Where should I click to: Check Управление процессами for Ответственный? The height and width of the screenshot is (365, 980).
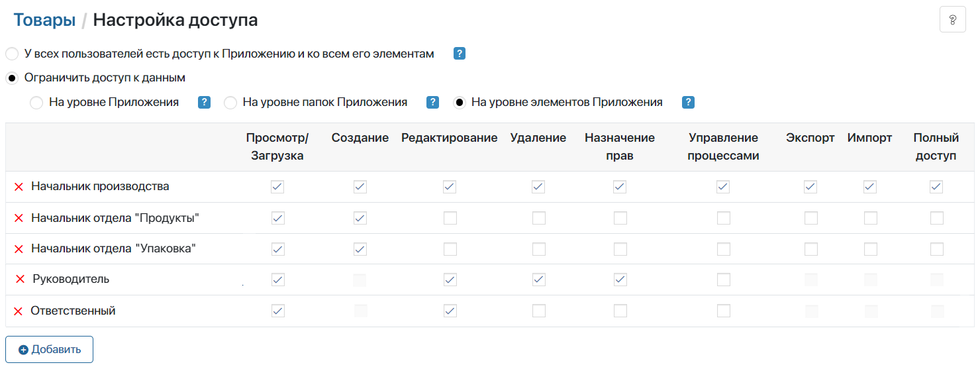724,311
